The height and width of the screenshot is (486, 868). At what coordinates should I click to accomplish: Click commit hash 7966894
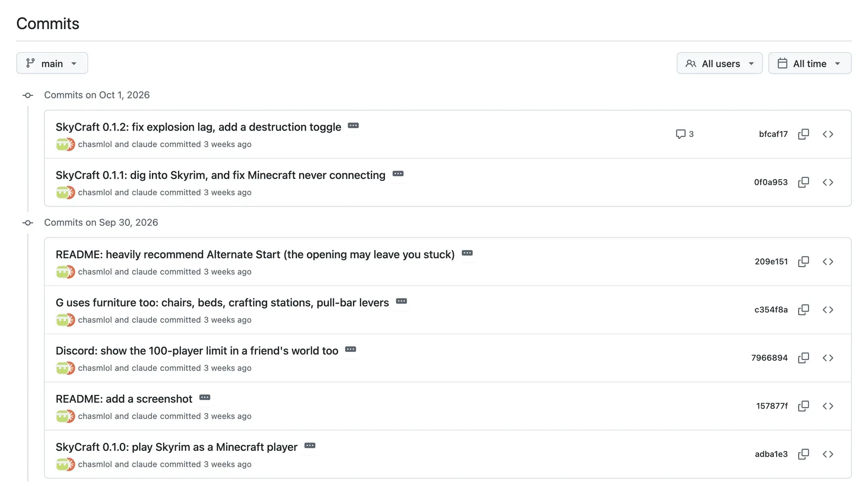click(x=769, y=358)
